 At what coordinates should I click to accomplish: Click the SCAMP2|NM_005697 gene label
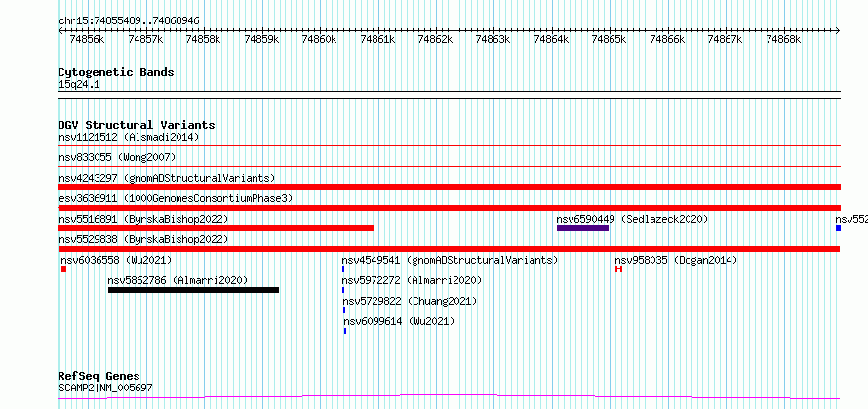tap(105, 388)
